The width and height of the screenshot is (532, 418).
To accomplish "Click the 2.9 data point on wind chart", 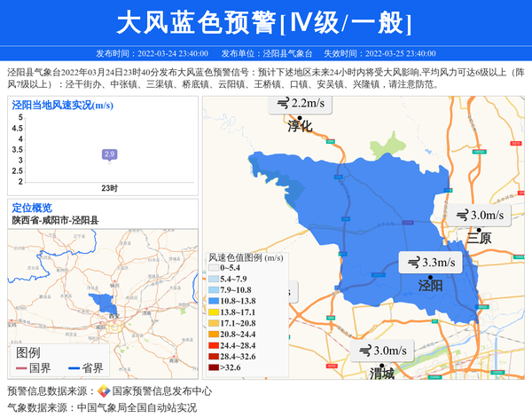I will pos(109,154).
